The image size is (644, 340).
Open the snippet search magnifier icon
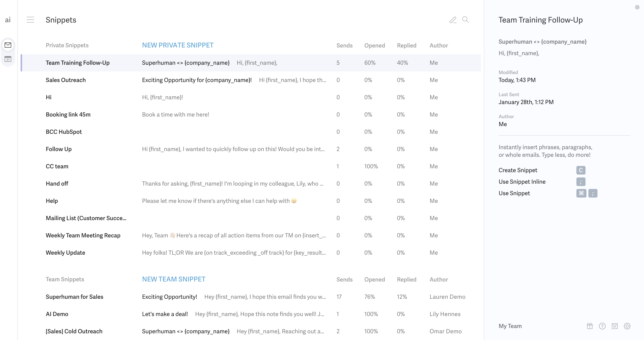coord(466,20)
